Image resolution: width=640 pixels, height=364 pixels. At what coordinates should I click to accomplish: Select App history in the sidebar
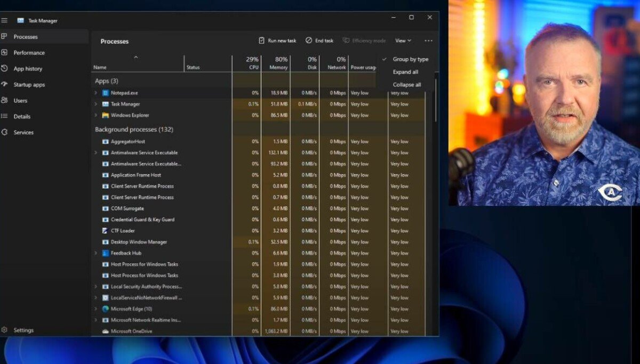tap(28, 69)
